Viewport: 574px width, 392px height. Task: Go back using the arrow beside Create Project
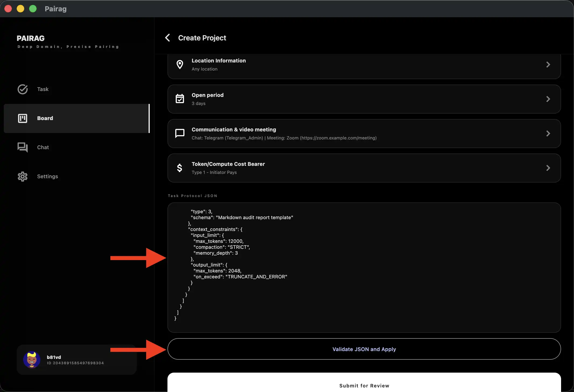click(x=167, y=38)
